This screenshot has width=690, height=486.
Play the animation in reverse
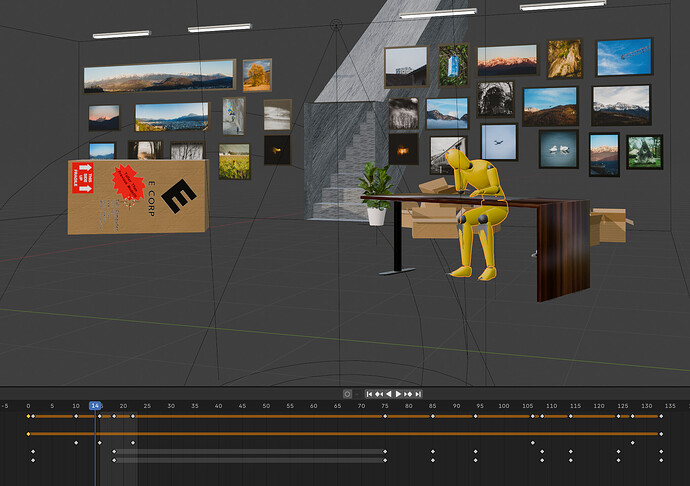389,394
